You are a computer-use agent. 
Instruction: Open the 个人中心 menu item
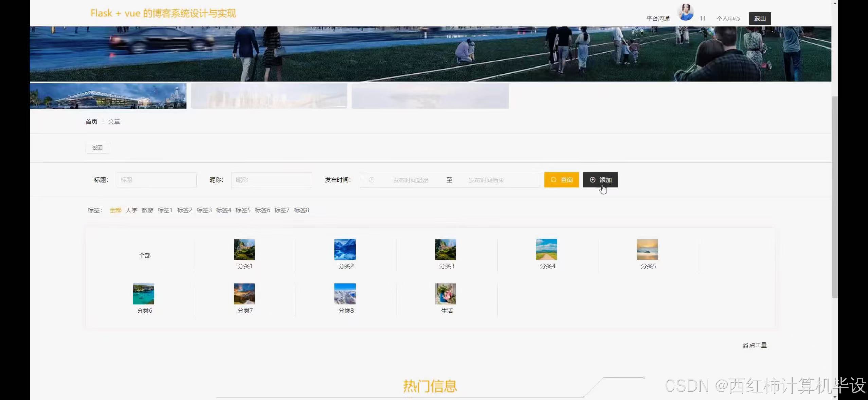pos(728,19)
